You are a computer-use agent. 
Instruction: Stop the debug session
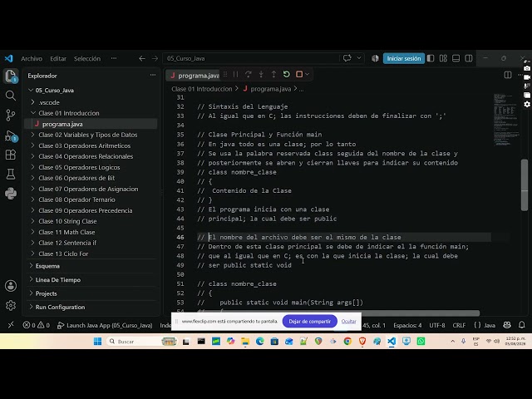(x=299, y=74)
